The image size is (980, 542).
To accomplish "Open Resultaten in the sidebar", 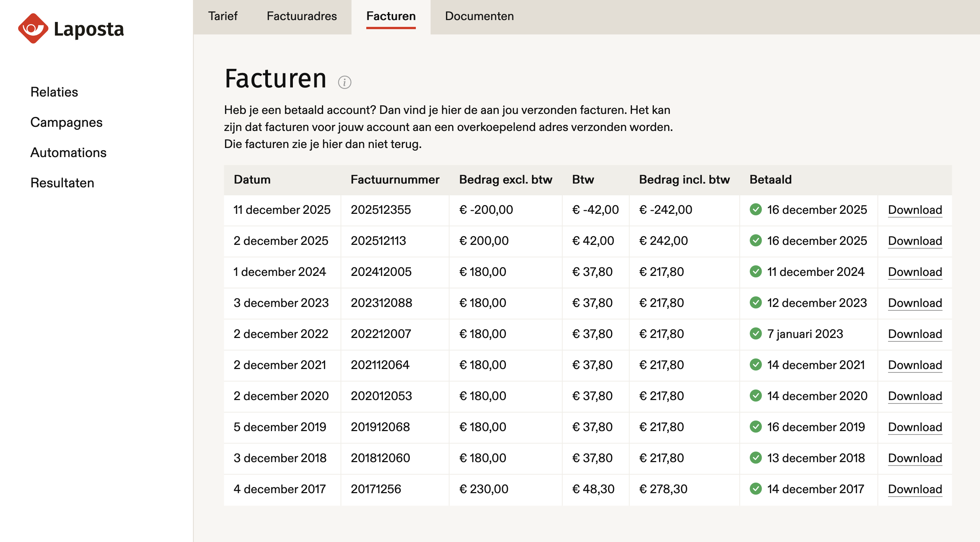I will [x=62, y=183].
